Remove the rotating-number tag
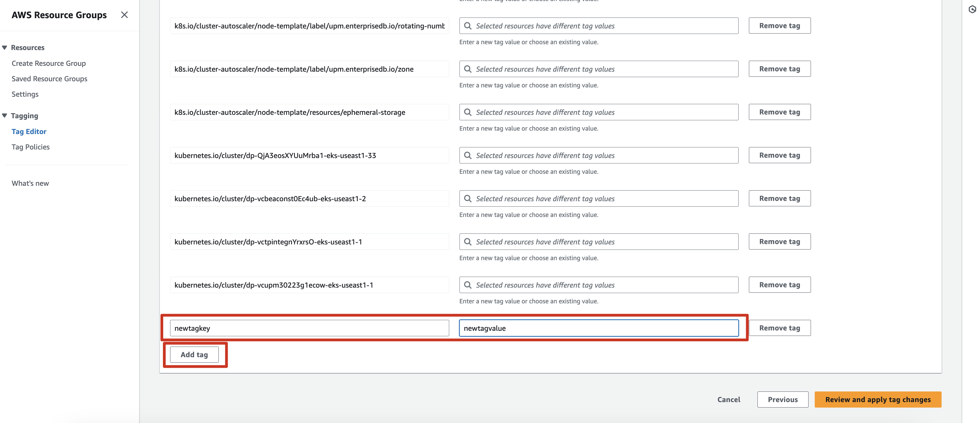This screenshot has width=980, height=423. tap(779, 25)
